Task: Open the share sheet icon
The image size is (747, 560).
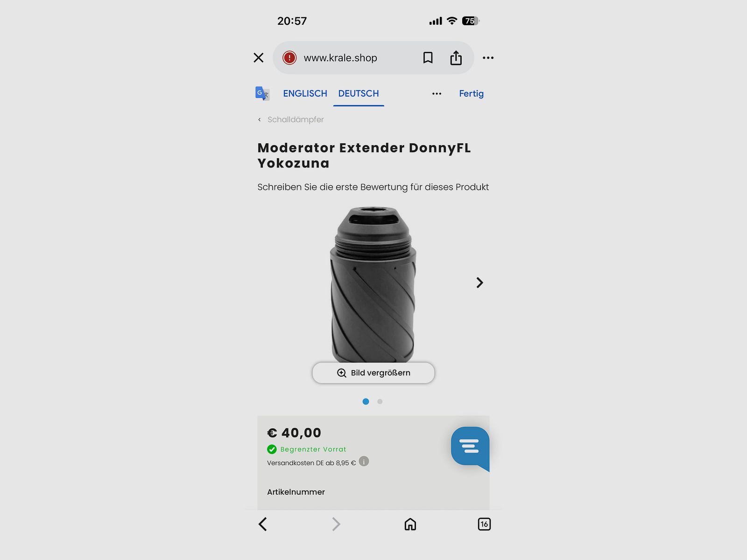Action: tap(456, 58)
